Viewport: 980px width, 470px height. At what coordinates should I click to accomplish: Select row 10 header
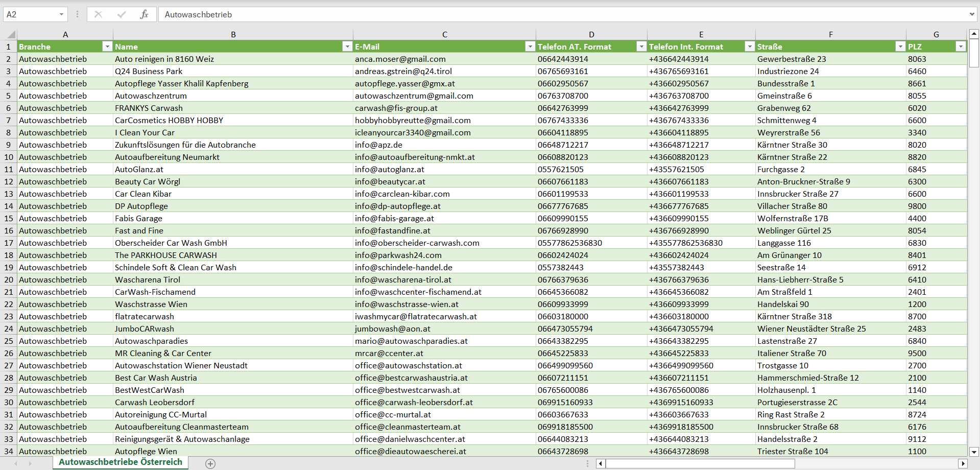(9, 157)
